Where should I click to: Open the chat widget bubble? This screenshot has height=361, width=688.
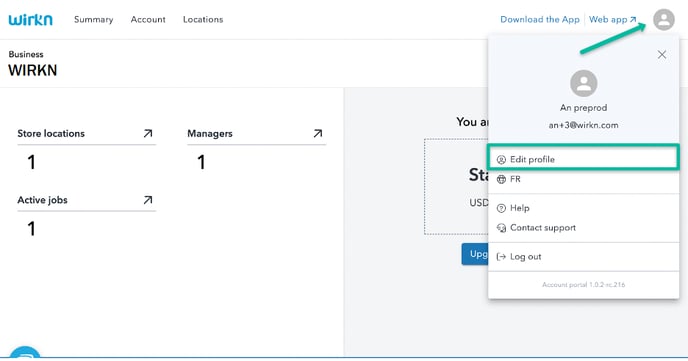(x=25, y=353)
